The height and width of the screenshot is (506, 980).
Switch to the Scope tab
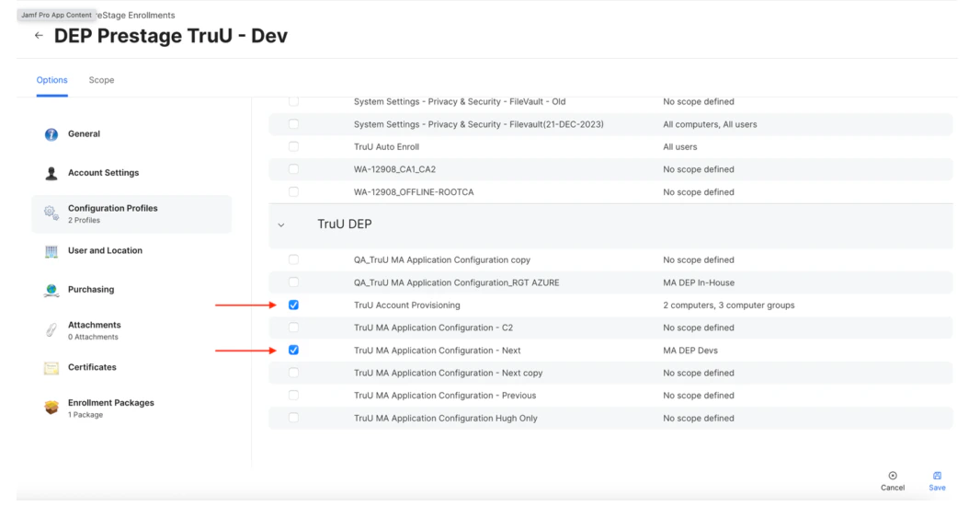click(101, 80)
